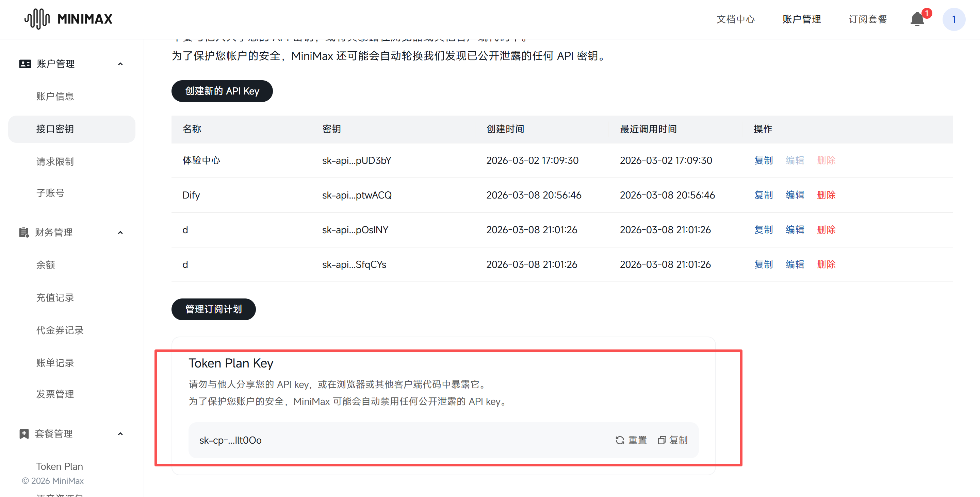Click the Token Plan Key heading

(231, 363)
